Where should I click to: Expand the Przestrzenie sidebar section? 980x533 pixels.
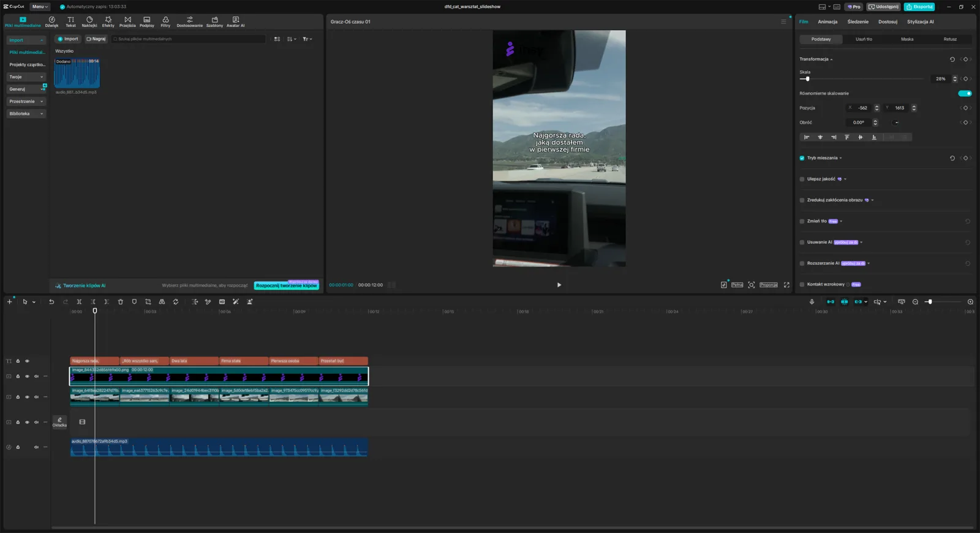click(26, 102)
